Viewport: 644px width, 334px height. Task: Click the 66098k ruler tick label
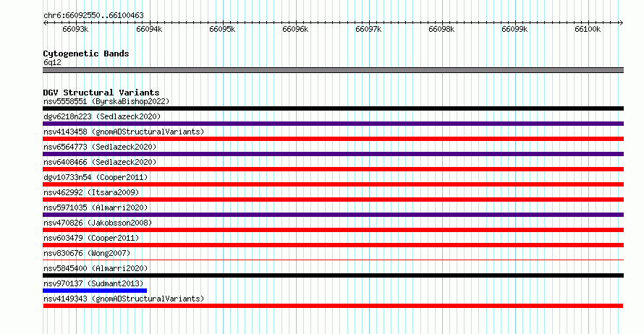tap(441, 30)
